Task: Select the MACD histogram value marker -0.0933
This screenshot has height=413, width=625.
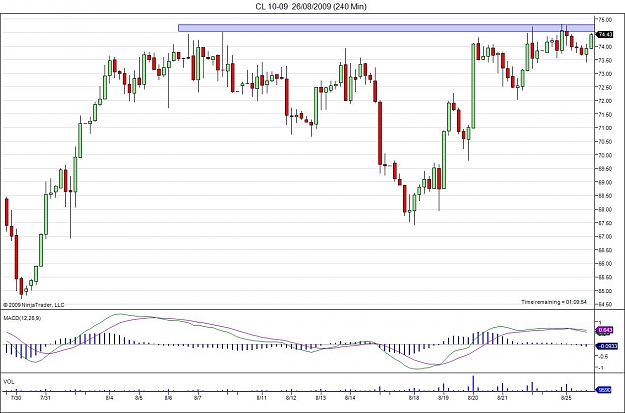Action: [607, 346]
